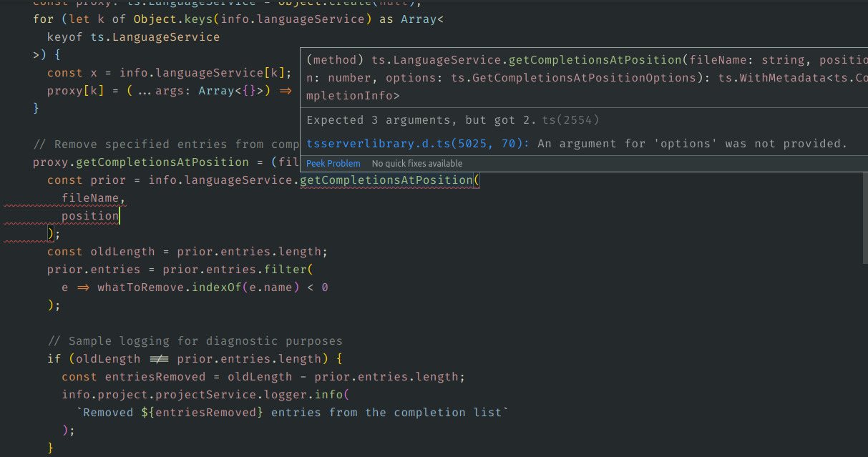Click '// Sample logging for diagnostic purposes' comment
Viewport: 868px width, 457px height.
pyautogui.click(x=195, y=341)
